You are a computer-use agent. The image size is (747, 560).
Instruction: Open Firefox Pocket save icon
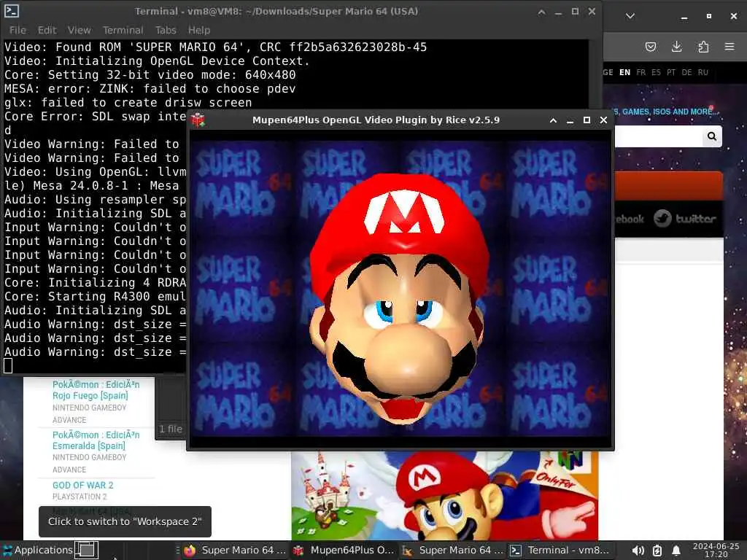click(x=650, y=47)
